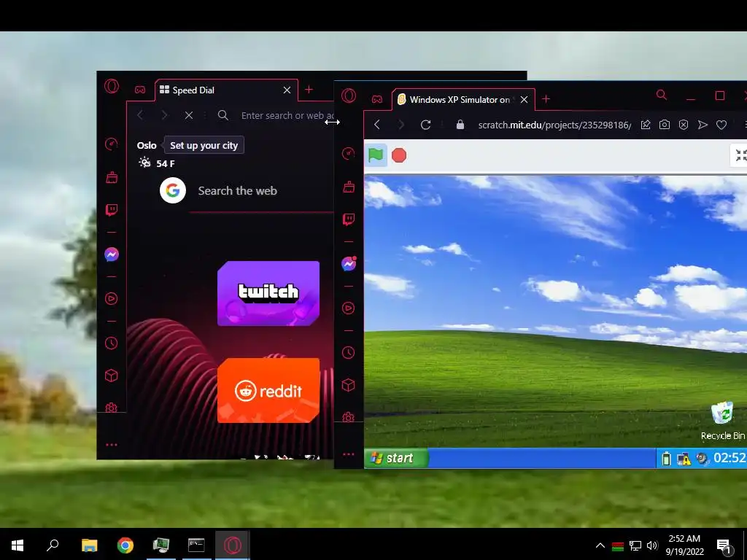Image resolution: width=747 pixels, height=560 pixels.
Task: Open Extensions cube in the Speed Dial window sidebar
Action: (111, 376)
